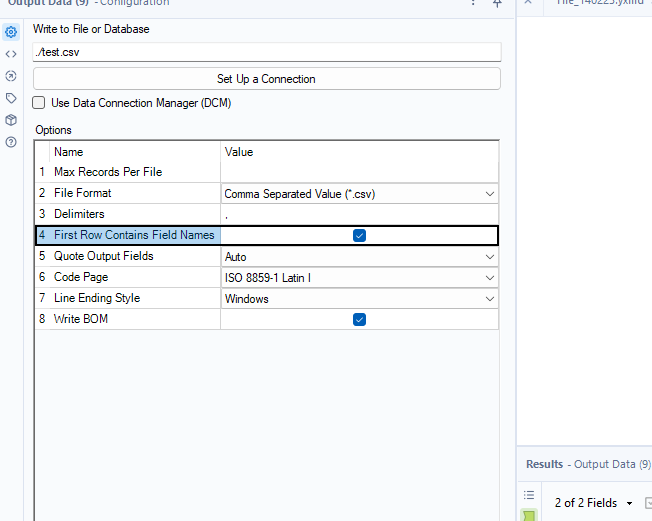Click the cube icon in sidebar
The image size is (652, 521).
click(11, 120)
